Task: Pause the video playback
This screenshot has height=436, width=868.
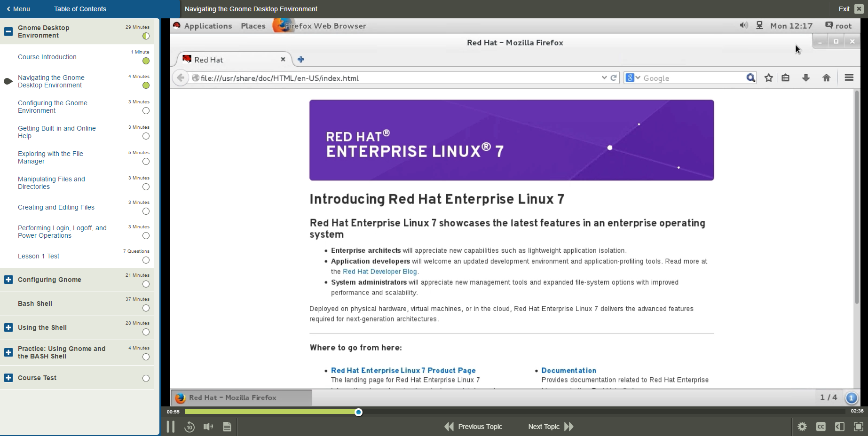Action: 171,427
